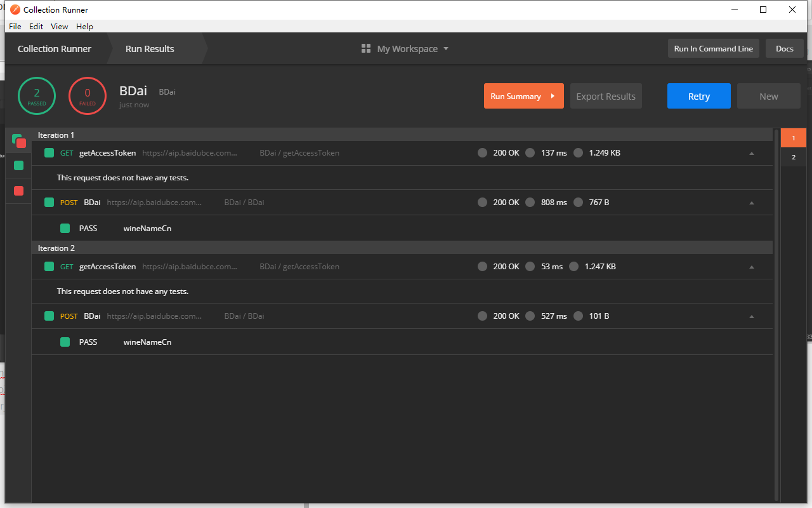Click the Iteration 2 header bar

[x=402, y=248]
